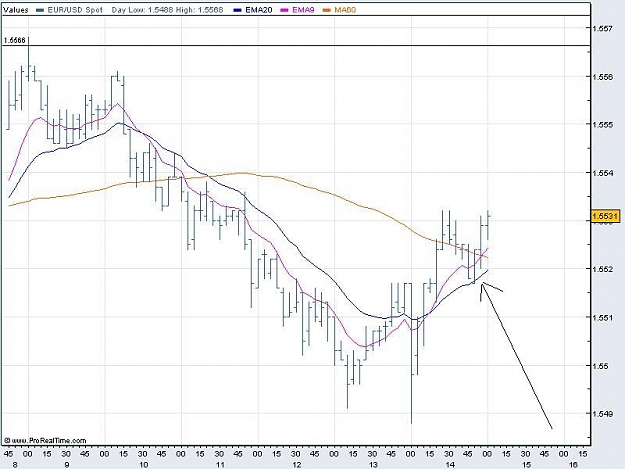625x469 pixels.
Task: Click hour 13 on the time axis
Action: [x=373, y=465]
